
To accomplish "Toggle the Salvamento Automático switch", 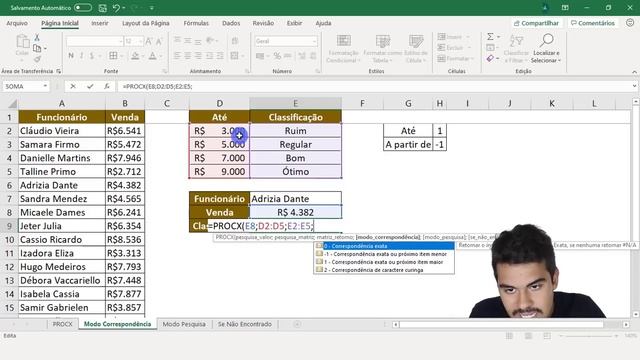I will click(83, 8).
